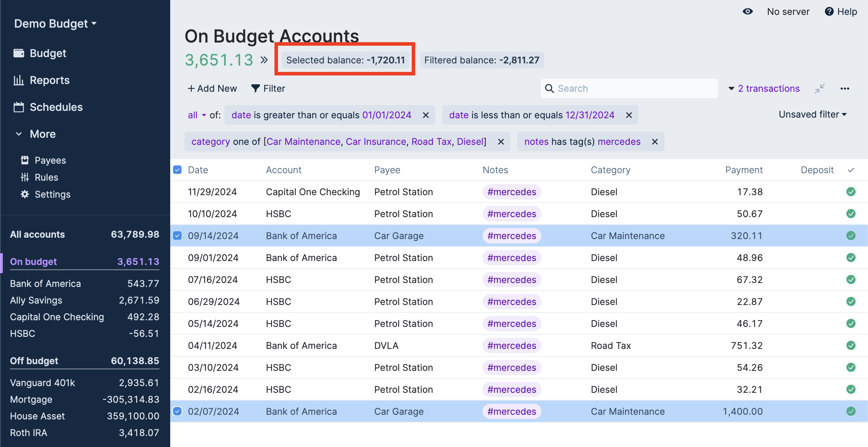The width and height of the screenshot is (868, 447).
Task: Click Add New transaction button
Action: tap(212, 89)
